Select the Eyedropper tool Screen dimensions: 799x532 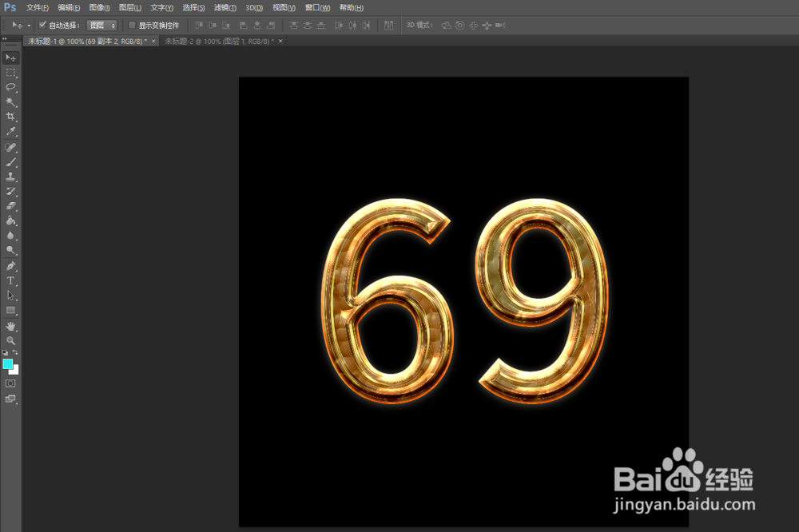(10, 132)
